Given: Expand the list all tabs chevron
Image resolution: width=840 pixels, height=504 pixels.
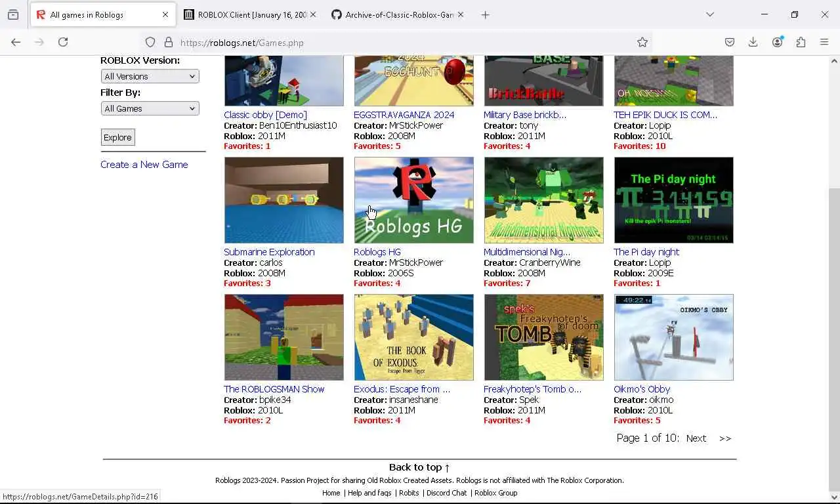Looking at the screenshot, I should point(710,14).
